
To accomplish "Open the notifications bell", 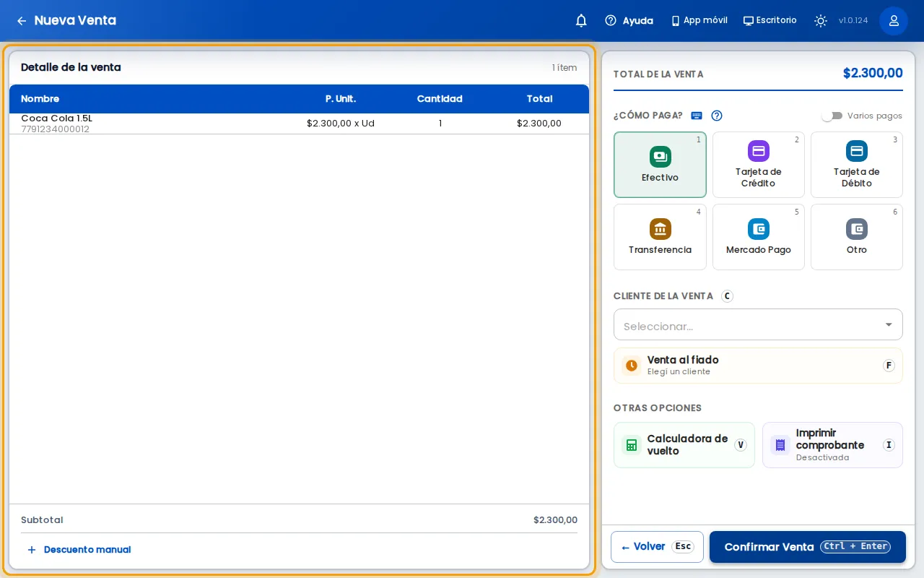I will click(x=581, y=21).
